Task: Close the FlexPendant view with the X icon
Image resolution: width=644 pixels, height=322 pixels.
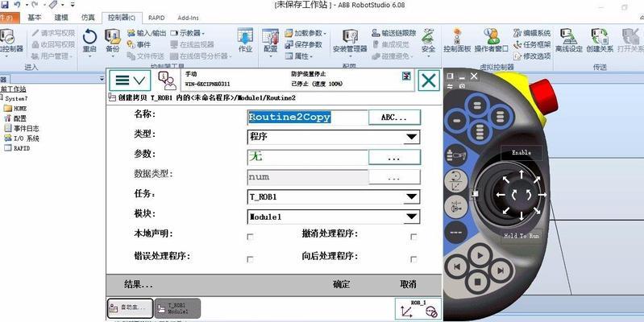Action: coord(429,80)
